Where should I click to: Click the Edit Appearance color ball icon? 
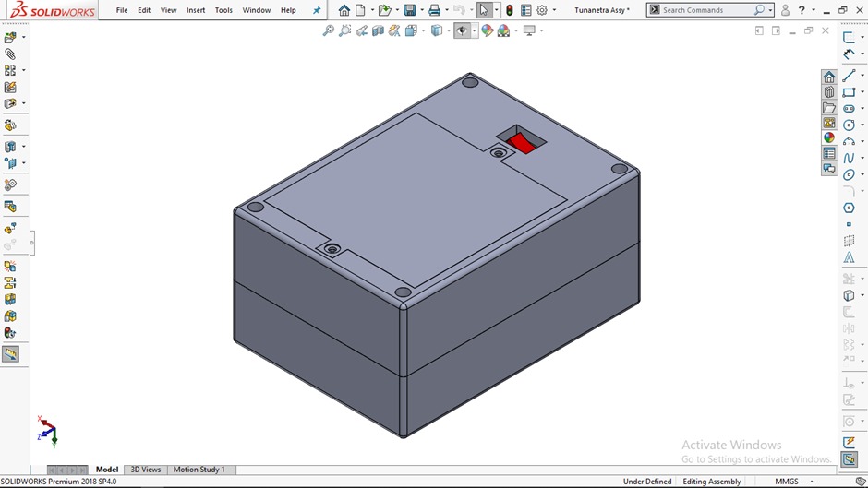point(488,30)
